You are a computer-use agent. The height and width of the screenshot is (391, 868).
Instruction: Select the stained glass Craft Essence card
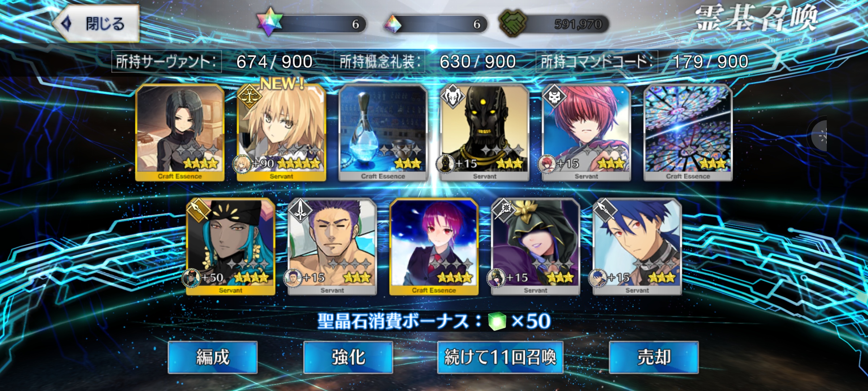[688, 133]
